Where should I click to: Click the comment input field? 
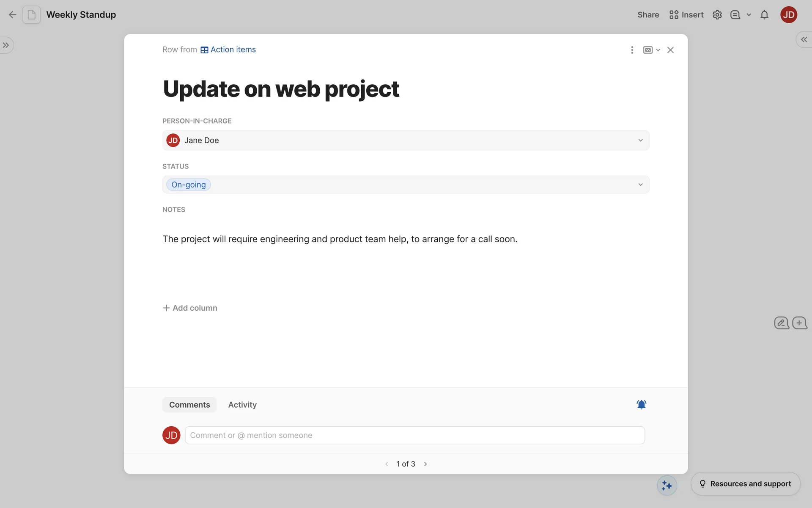pyautogui.click(x=414, y=435)
